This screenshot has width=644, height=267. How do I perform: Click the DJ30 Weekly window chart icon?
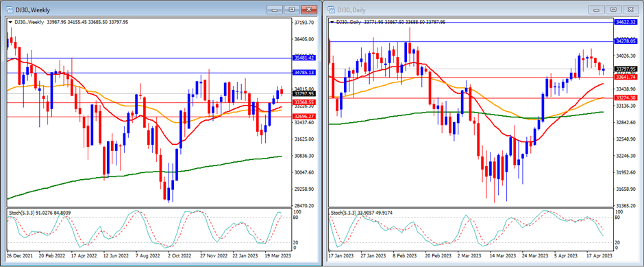tap(9, 9)
